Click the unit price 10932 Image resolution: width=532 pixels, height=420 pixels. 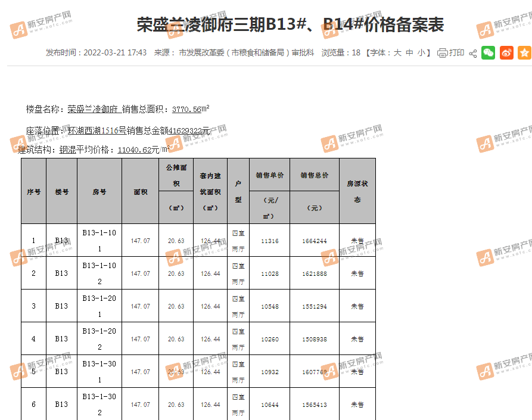point(270,372)
